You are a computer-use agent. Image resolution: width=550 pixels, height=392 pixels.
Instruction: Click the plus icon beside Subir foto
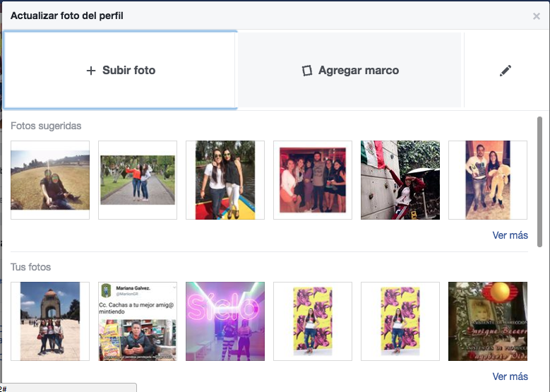click(90, 71)
